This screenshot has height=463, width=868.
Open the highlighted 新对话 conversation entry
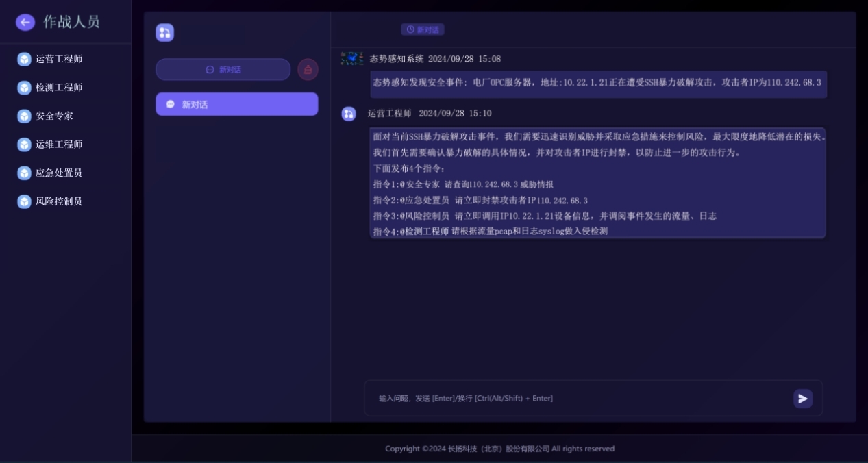tap(236, 103)
